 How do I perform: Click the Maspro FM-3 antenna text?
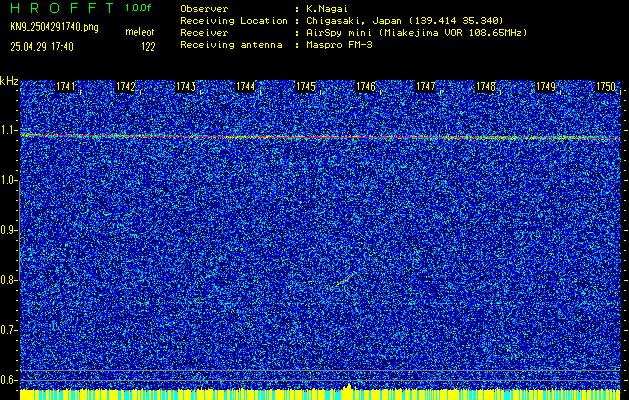(339, 45)
